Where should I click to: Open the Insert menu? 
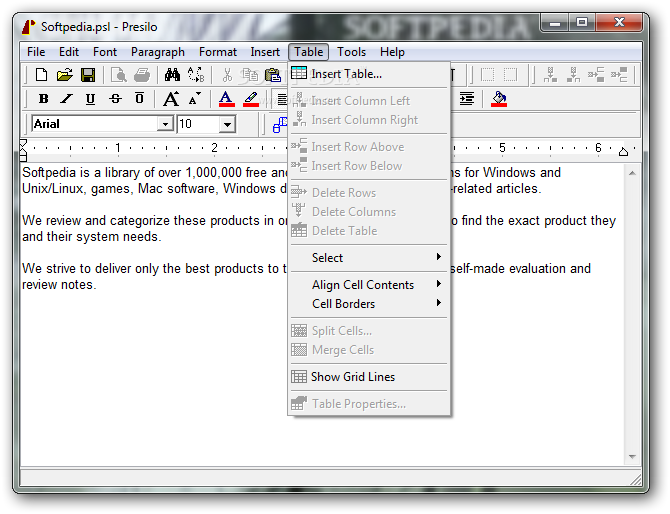click(x=265, y=52)
